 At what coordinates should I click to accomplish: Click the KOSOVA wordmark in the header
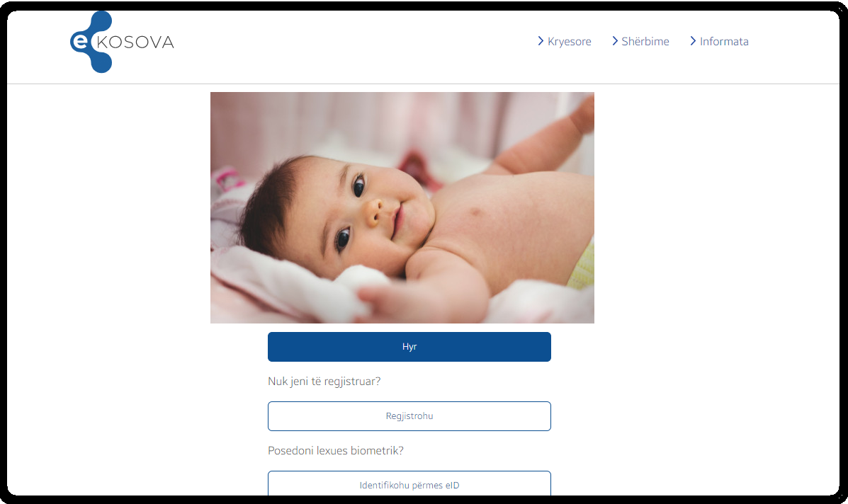click(x=135, y=42)
